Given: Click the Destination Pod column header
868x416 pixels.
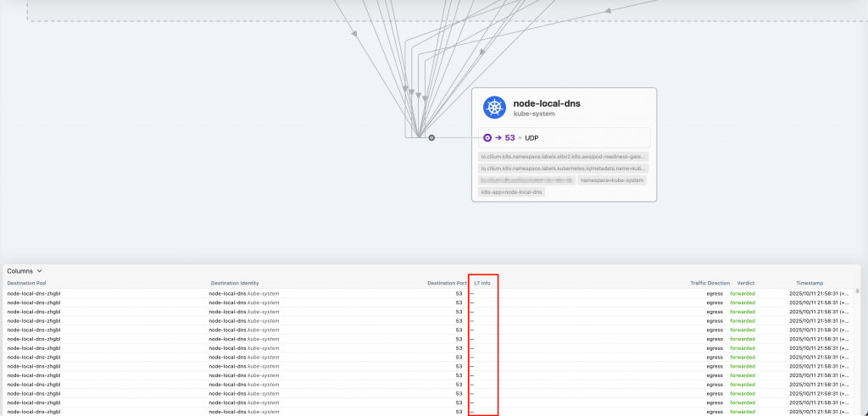Looking at the screenshot, I should point(26,283).
